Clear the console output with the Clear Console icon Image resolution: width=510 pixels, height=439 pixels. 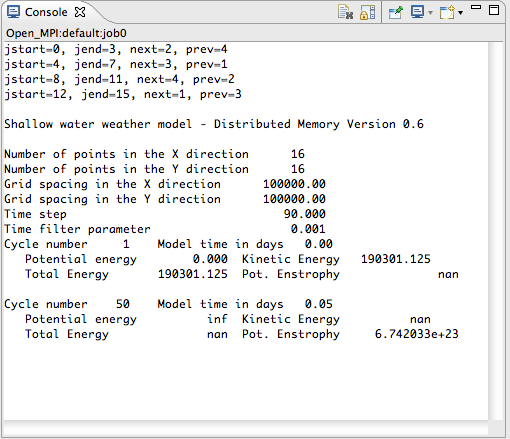pyautogui.click(x=345, y=12)
